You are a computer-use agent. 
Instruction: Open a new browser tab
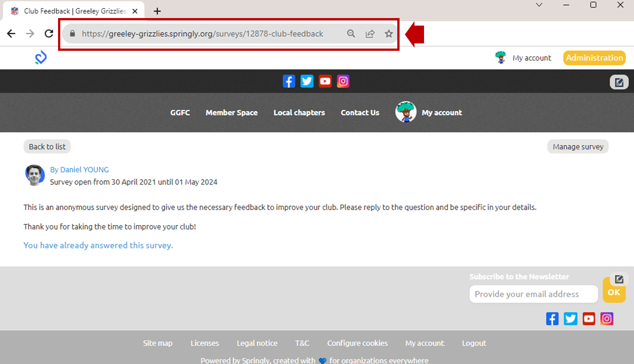157,11
